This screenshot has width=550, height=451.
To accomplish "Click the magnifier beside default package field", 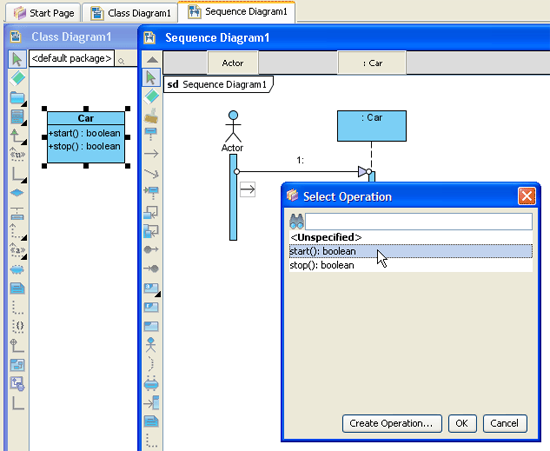I will pos(121,61).
